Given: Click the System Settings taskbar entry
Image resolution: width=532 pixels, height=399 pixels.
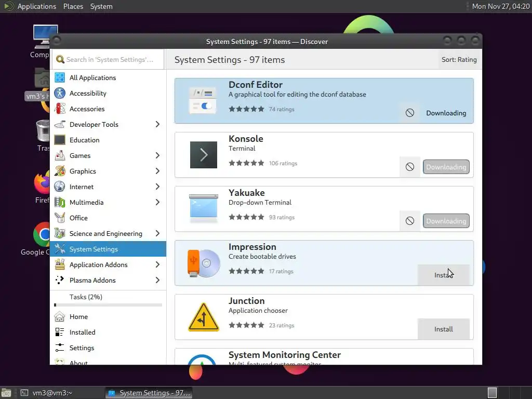Looking at the screenshot, I should coord(149,393).
